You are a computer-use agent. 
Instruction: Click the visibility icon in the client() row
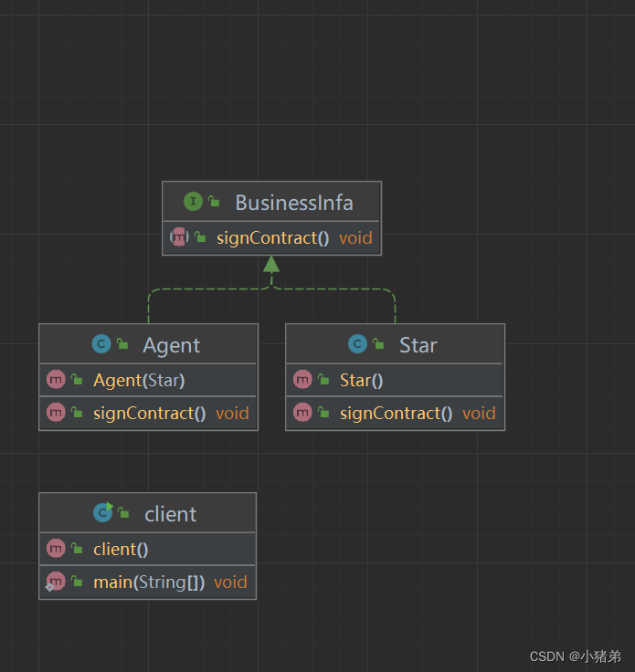tap(77, 548)
